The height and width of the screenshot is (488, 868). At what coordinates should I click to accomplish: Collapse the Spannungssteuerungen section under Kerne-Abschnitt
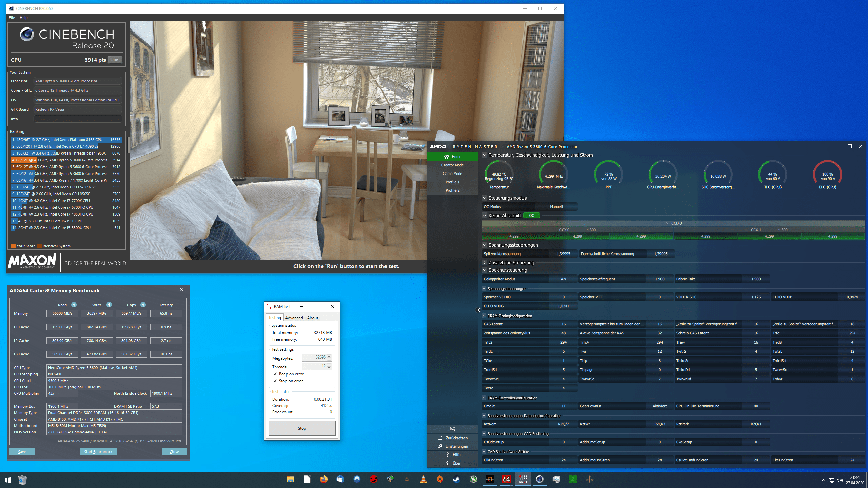click(485, 245)
